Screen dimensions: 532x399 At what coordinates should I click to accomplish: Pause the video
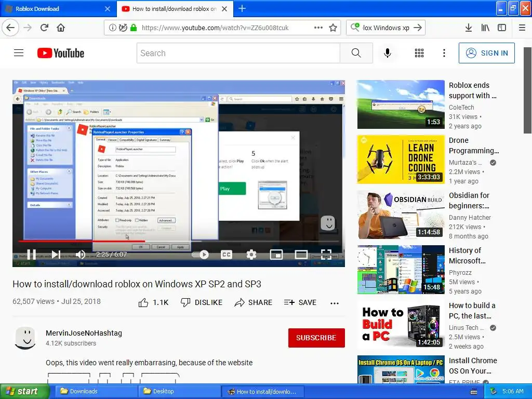(32, 254)
